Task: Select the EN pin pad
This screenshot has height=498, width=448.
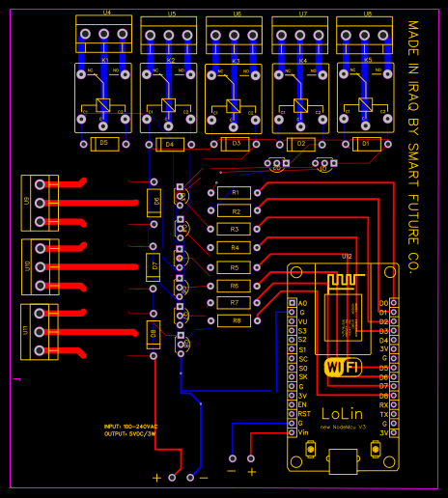Action: coord(292,404)
